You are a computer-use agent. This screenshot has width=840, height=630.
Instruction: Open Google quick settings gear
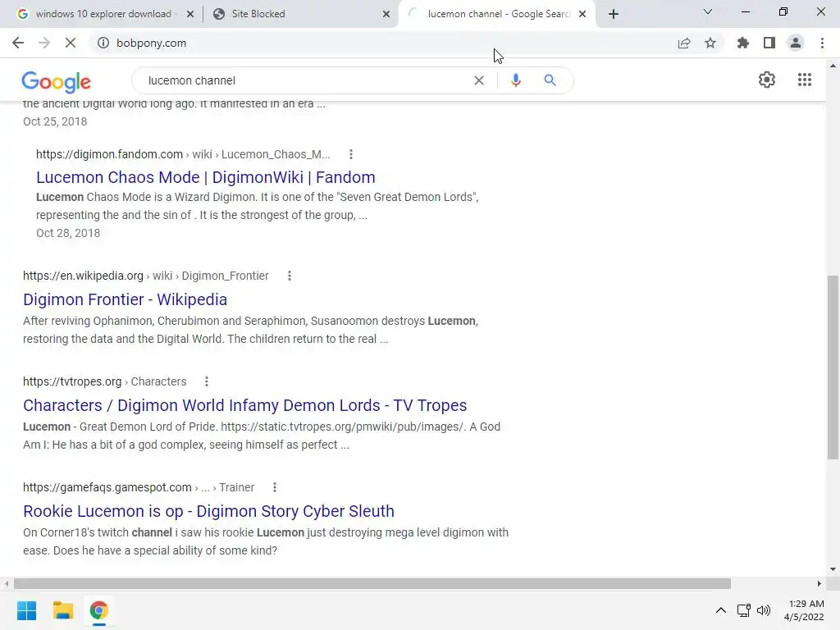[x=767, y=80]
